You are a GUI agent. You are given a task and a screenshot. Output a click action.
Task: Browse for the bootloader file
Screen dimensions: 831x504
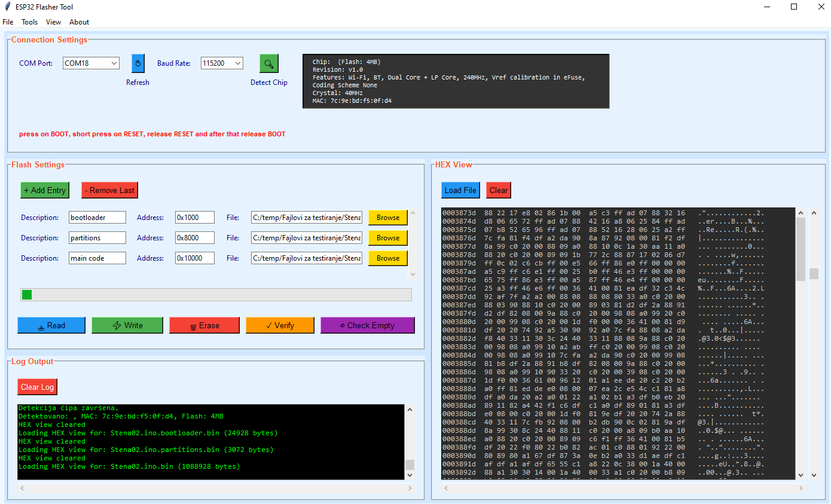coord(387,218)
